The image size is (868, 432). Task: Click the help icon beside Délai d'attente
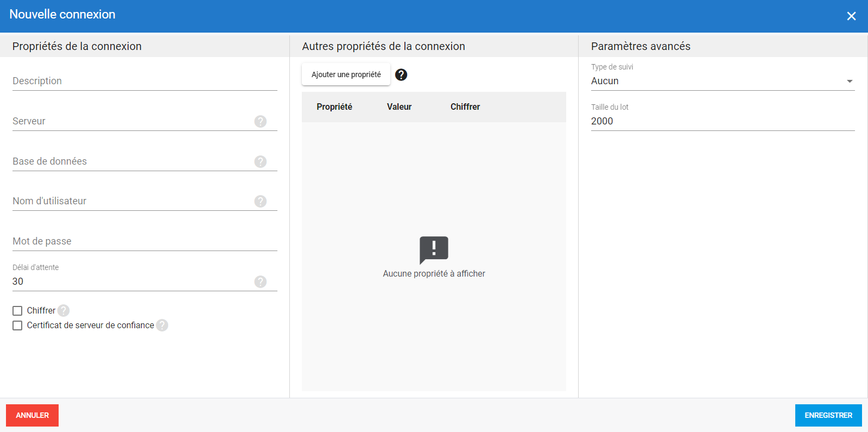[261, 281]
